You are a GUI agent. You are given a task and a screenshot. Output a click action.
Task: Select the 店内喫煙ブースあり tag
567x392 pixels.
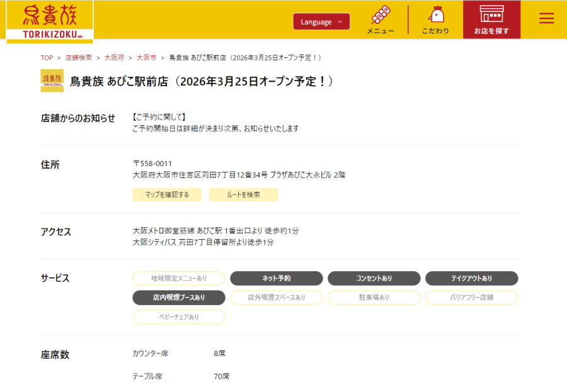pyautogui.click(x=178, y=298)
